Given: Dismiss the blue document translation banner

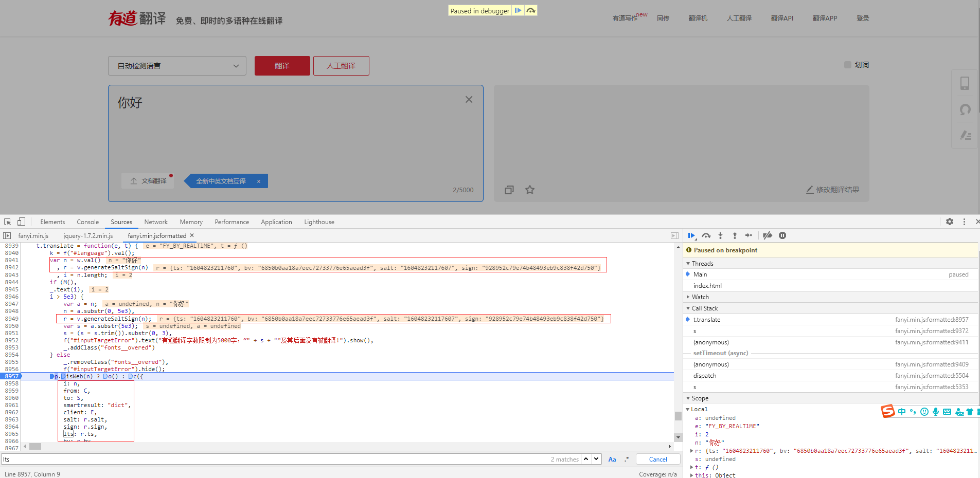Looking at the screenshot, I should [259, 181].
